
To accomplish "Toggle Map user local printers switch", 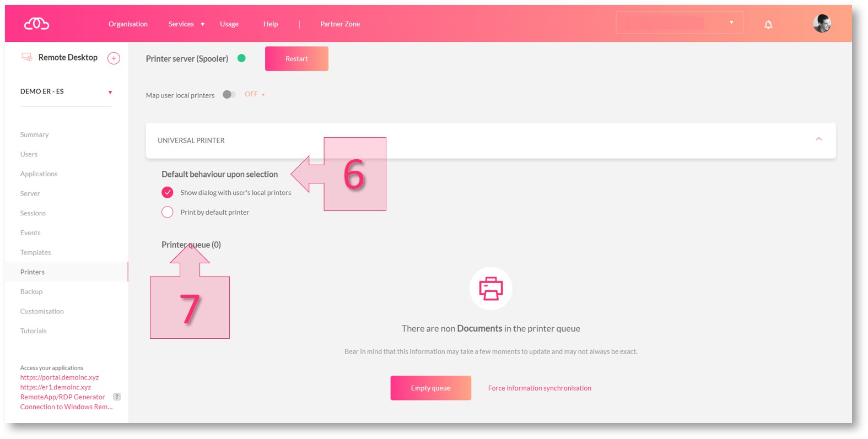I will point(229,94).
